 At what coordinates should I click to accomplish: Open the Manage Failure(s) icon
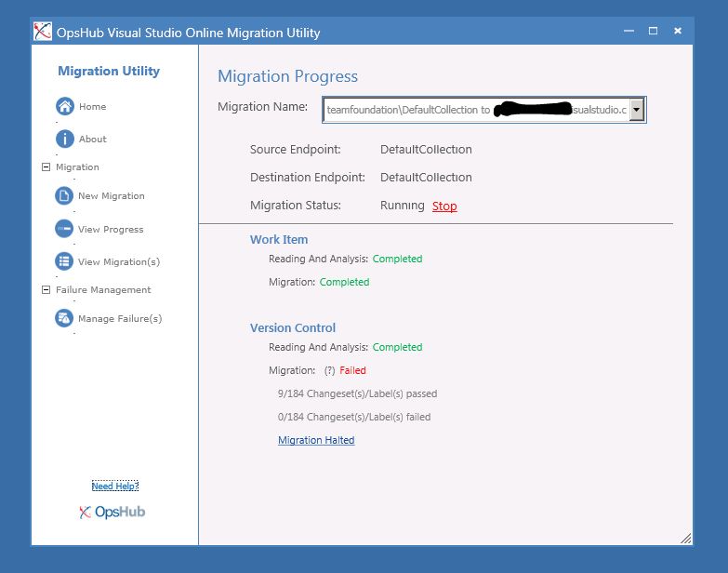[x=64, y=318]
